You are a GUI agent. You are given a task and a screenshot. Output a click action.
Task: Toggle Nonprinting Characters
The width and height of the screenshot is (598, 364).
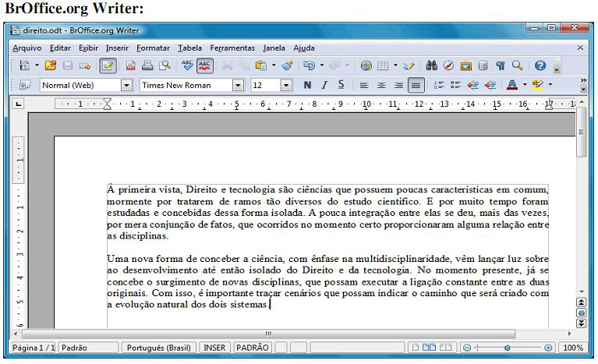click(500, 66)
